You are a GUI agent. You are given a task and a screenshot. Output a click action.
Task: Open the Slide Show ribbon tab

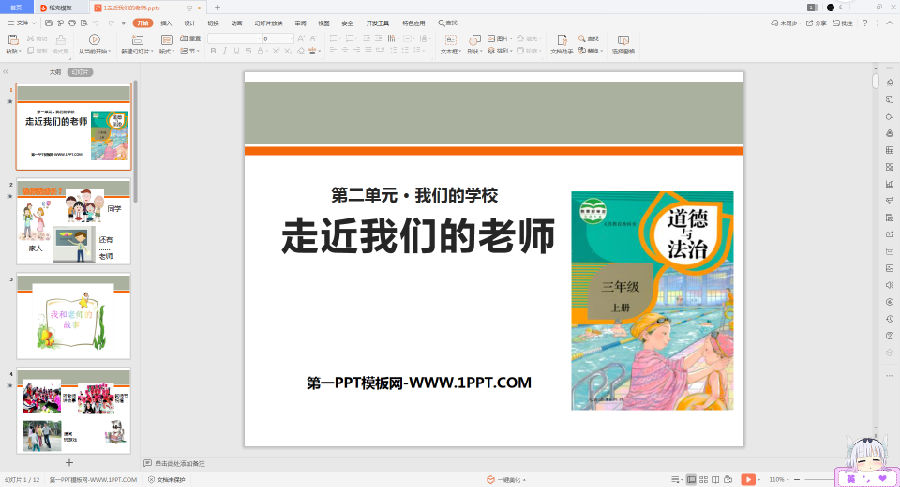[268, 23]
